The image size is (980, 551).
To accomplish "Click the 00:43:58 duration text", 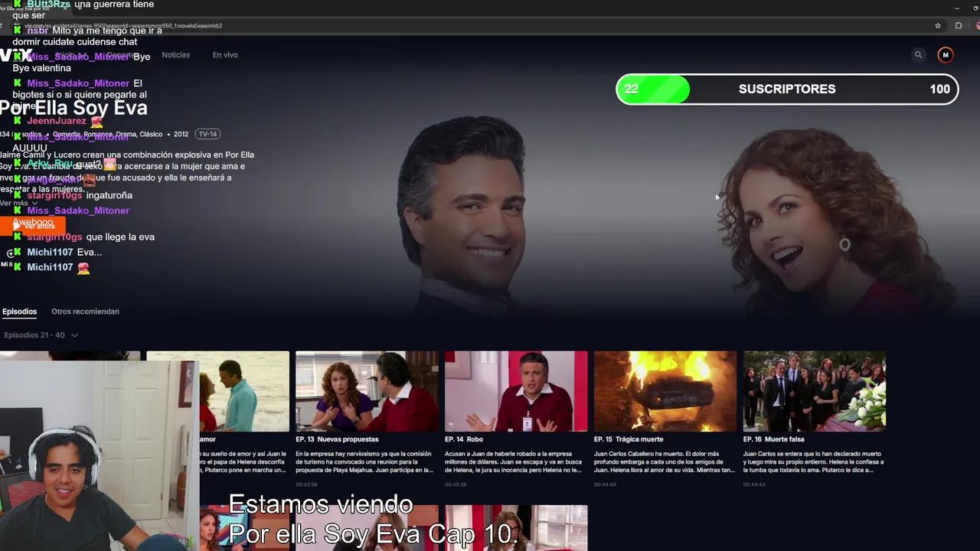I will [x=306, y=484].
